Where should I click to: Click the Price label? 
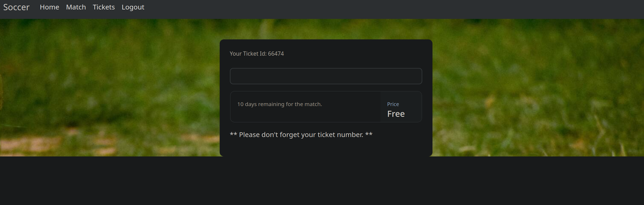click(393, 104)
